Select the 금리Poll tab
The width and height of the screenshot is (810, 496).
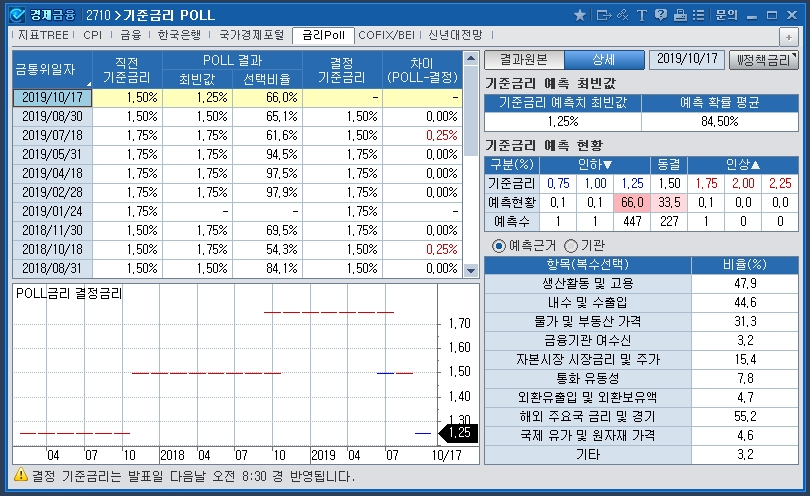pyautogui.click(x=323, y=36)
